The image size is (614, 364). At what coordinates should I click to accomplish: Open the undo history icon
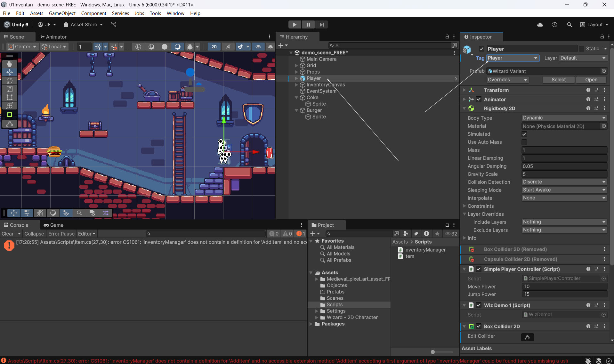tap(554, 25)
